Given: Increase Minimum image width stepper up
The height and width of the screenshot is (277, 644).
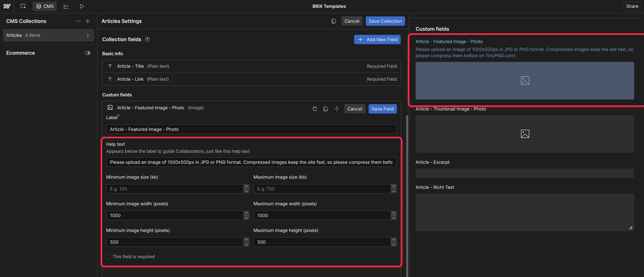Looking at the screenshot, I should (246, 213).
